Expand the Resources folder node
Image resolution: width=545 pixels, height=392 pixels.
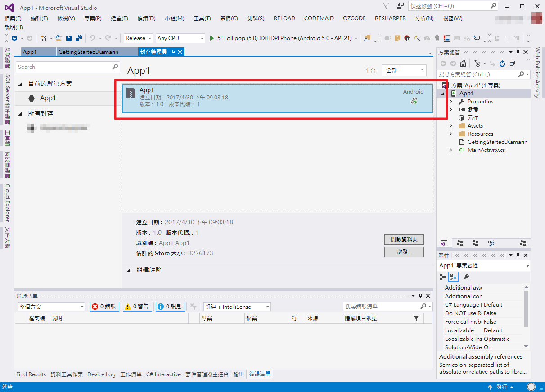click(451, 134)
